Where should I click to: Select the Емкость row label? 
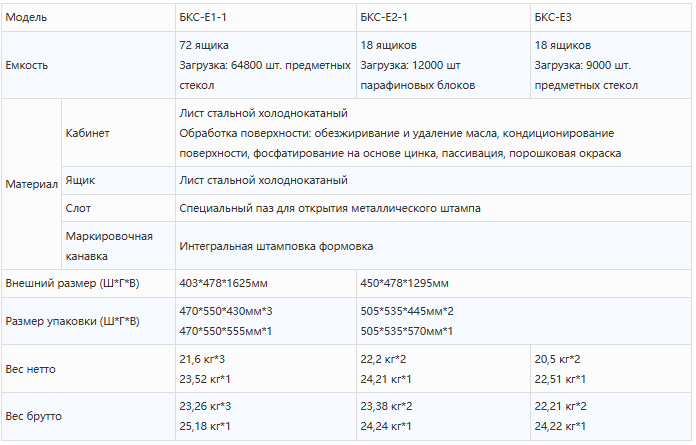pyautogui.click(x=27, y=65)
